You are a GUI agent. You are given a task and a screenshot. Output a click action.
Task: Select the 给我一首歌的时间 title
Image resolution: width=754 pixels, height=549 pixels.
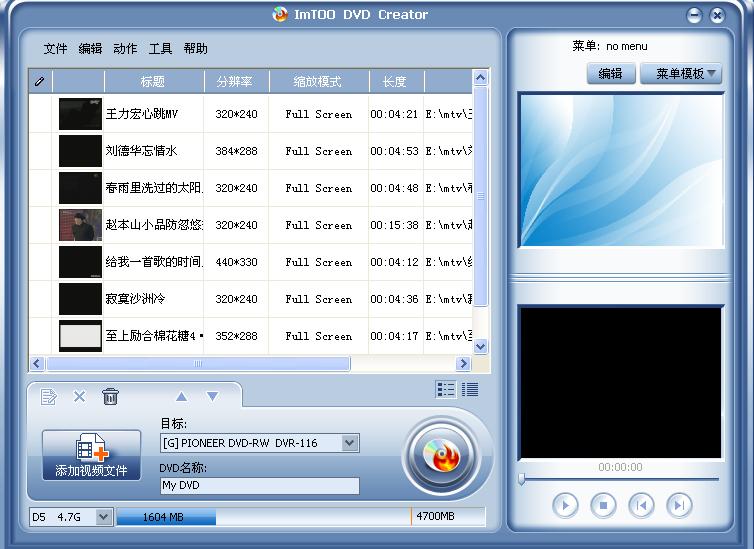tap(154, 262)
